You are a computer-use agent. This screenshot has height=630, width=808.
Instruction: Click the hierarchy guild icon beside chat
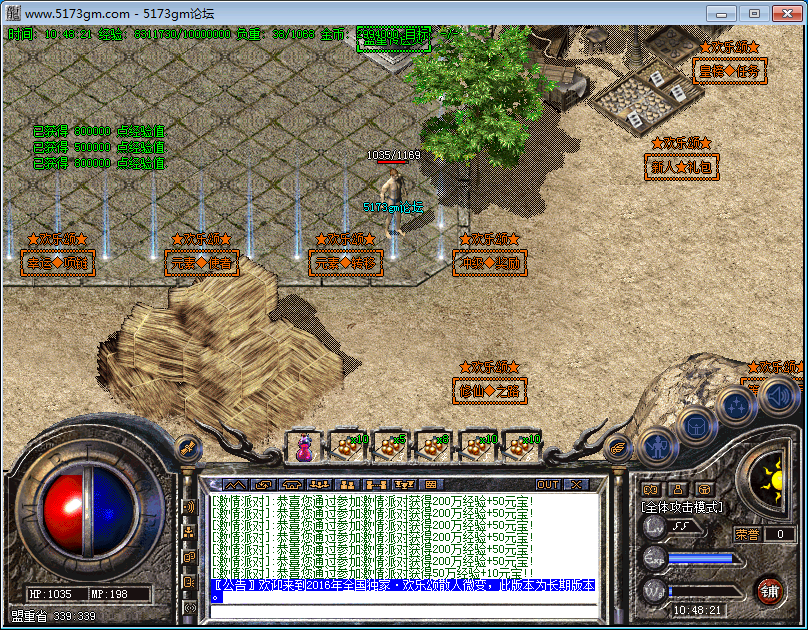pos(189,532)
